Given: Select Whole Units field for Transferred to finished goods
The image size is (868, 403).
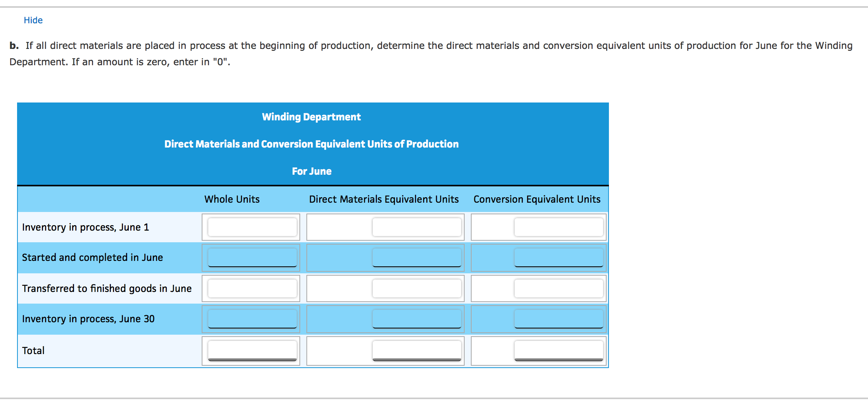Looking at the screenshot, I should pyautogui.click(x=252, y=288).
